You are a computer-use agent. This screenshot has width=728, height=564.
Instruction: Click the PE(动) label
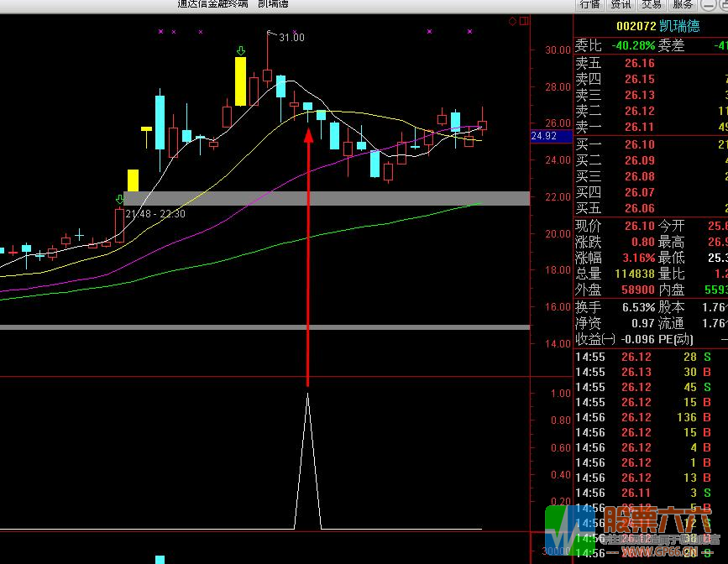(676, 339)
